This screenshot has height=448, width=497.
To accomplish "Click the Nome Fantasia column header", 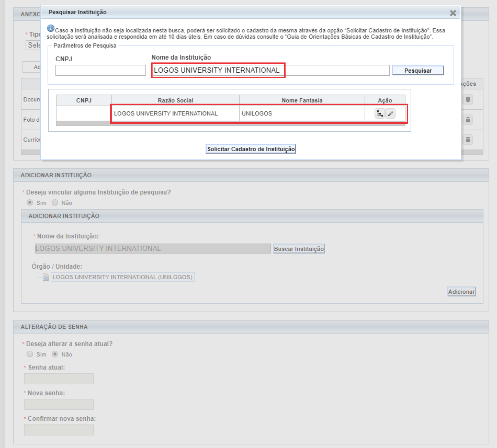I will 302,100.
